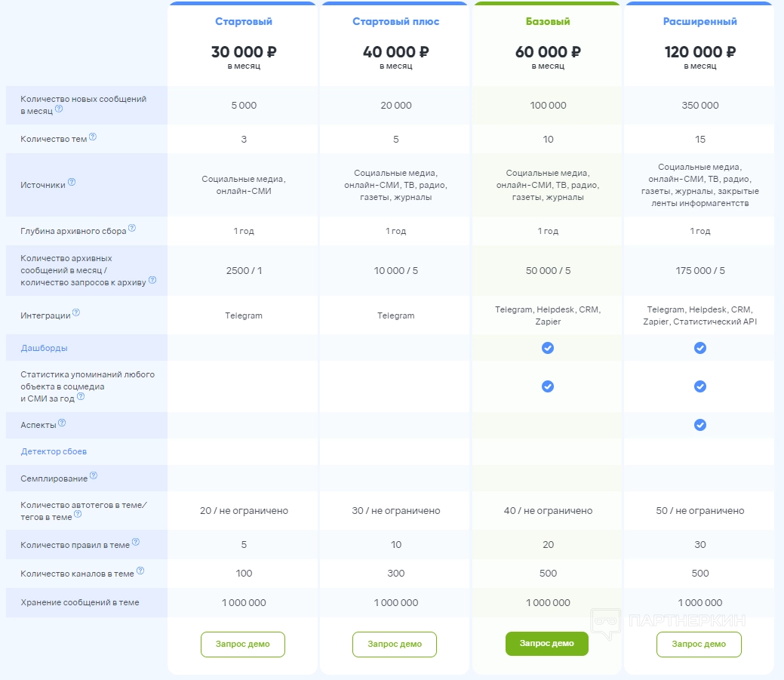This screenshot has height=680, width=784.
Task: Click help icon beside Количество правил в теме
Action: (x=136, y=543)
